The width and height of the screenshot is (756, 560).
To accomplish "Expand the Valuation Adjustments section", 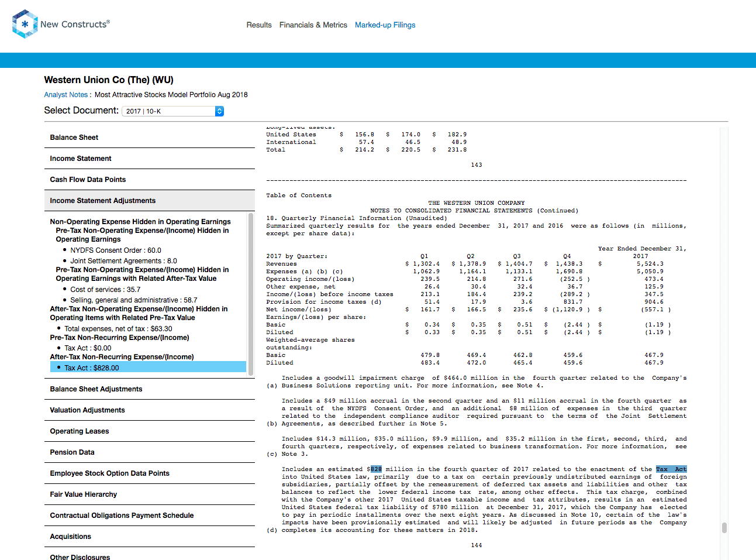I will 150,410.
